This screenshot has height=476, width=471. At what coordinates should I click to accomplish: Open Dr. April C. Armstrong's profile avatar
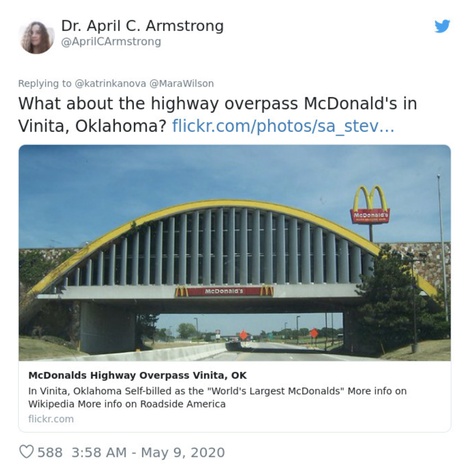[x=36, y=37]
